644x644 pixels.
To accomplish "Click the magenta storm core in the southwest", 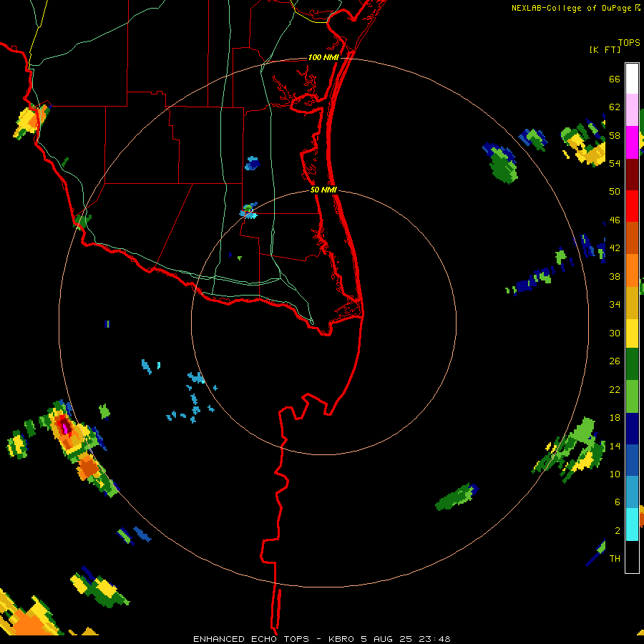I will [64, 428].
